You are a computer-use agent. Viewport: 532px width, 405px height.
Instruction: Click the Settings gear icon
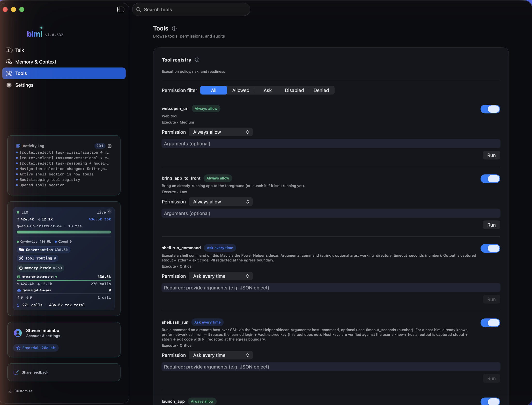click(9, 85)
